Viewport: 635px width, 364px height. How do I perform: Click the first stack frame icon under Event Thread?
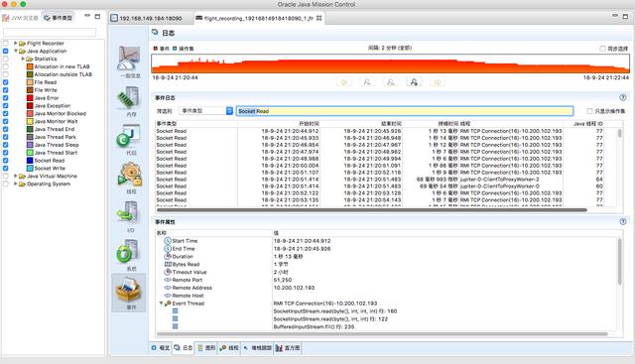[x=175, y=311]
